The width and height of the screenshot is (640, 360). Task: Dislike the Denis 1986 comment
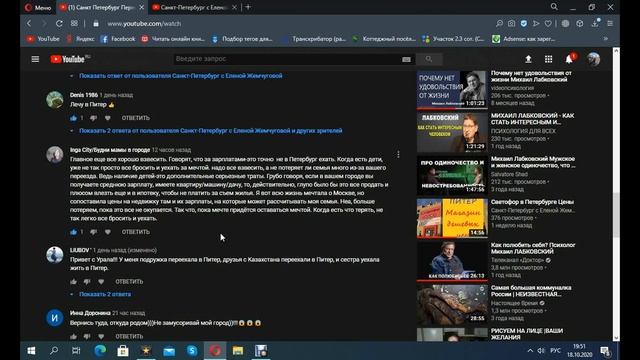(93, 118)
